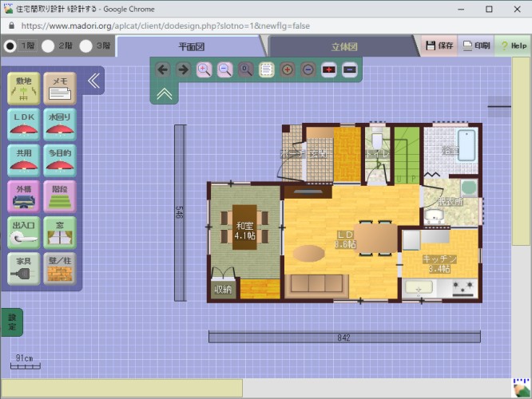This screenshot has width=532, height=399.
Task: Collapse the left tool palette
Action: coord(93,81)
